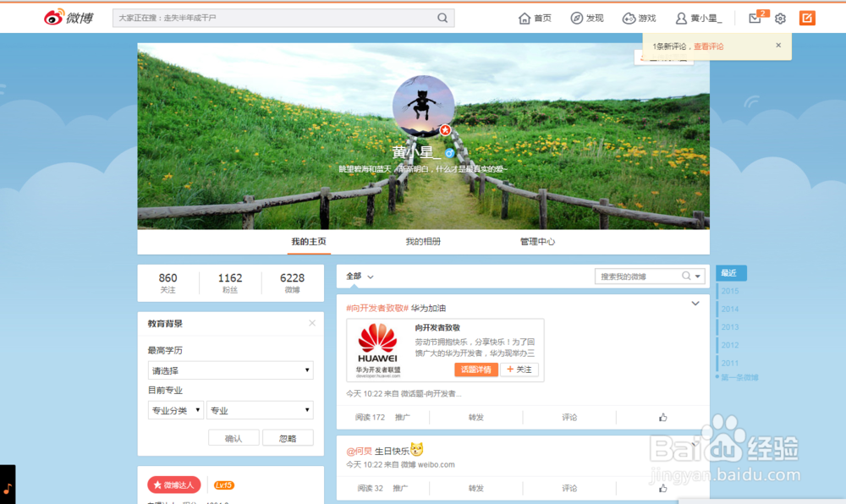Click the profile avatar picture
Image resolution: width=846 pixels, height=504 pixels.
[423, 107]
